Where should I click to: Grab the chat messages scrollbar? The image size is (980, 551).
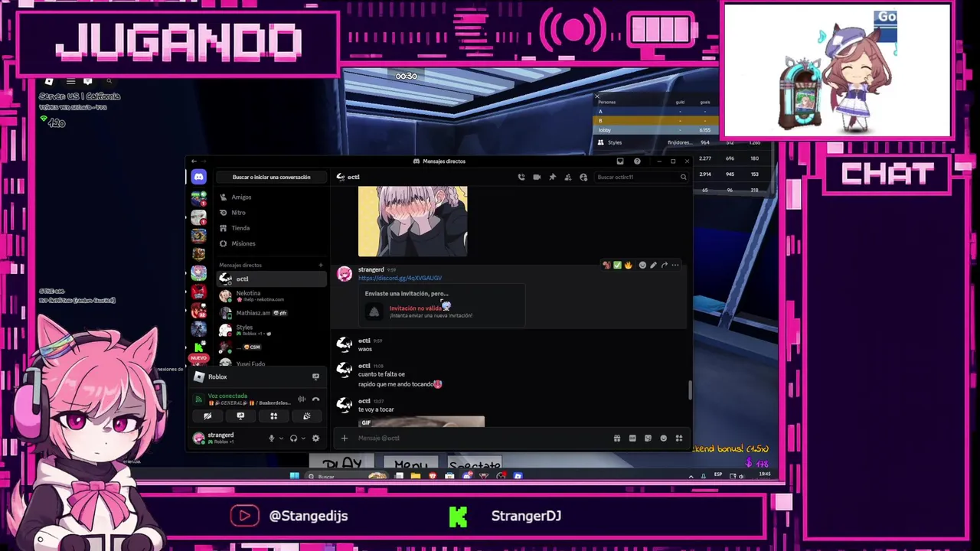(x=689, y=390)
